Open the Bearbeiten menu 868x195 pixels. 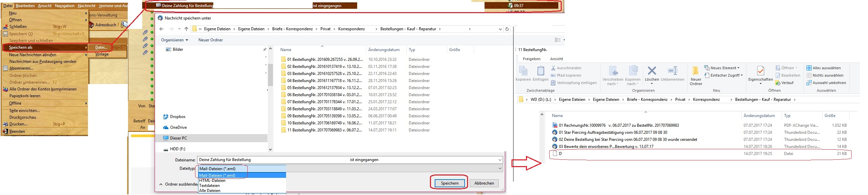(25, 6)
